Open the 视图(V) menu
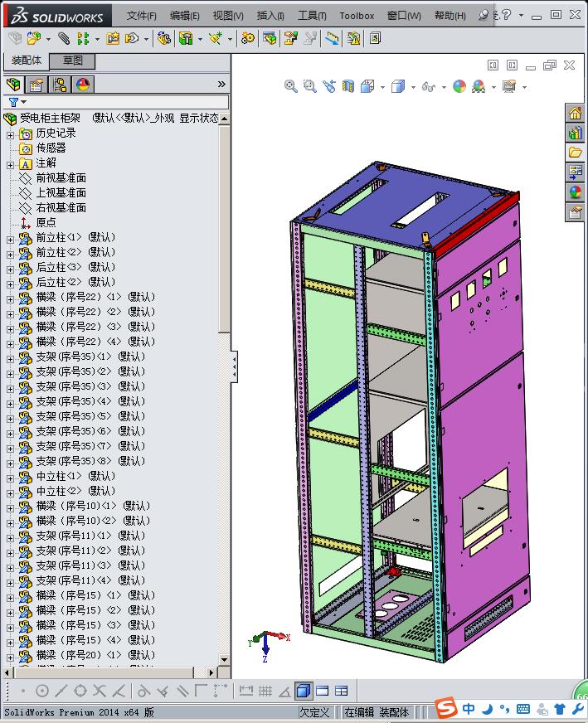 (228, 16)
